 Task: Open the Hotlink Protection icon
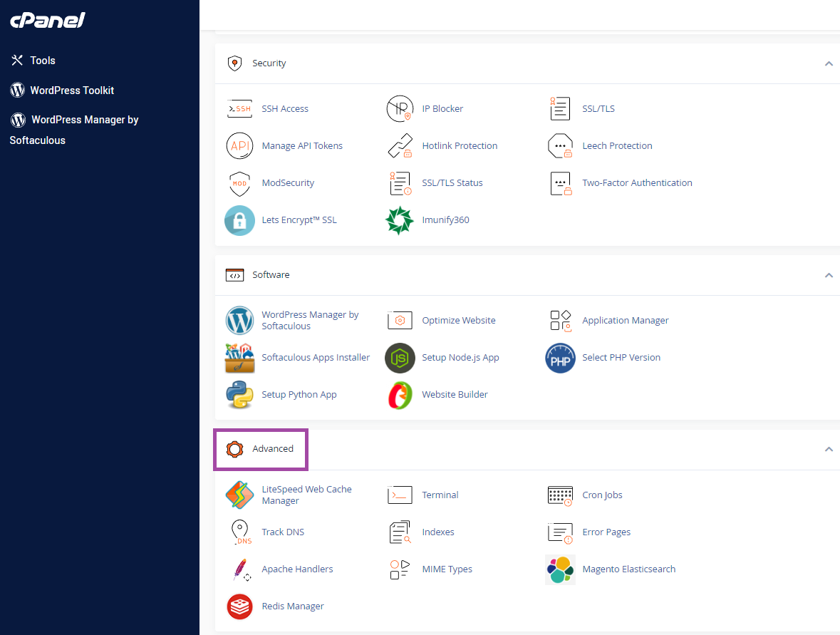point(400,146)
